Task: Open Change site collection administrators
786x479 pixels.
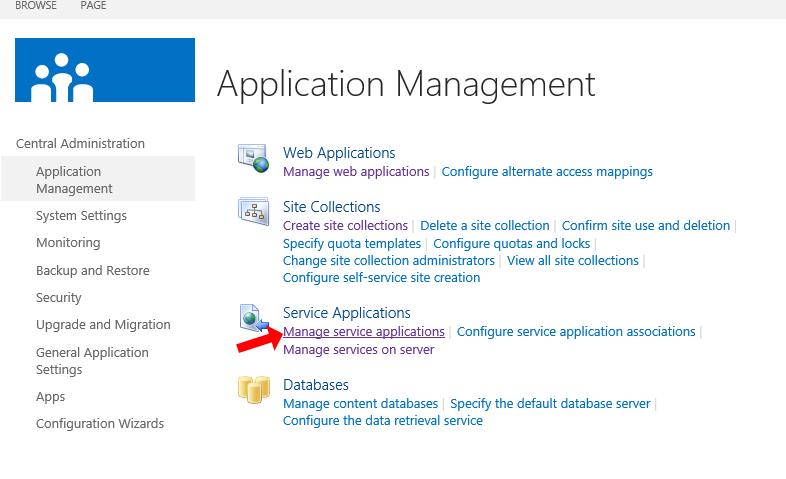Action: pos(388,261)
